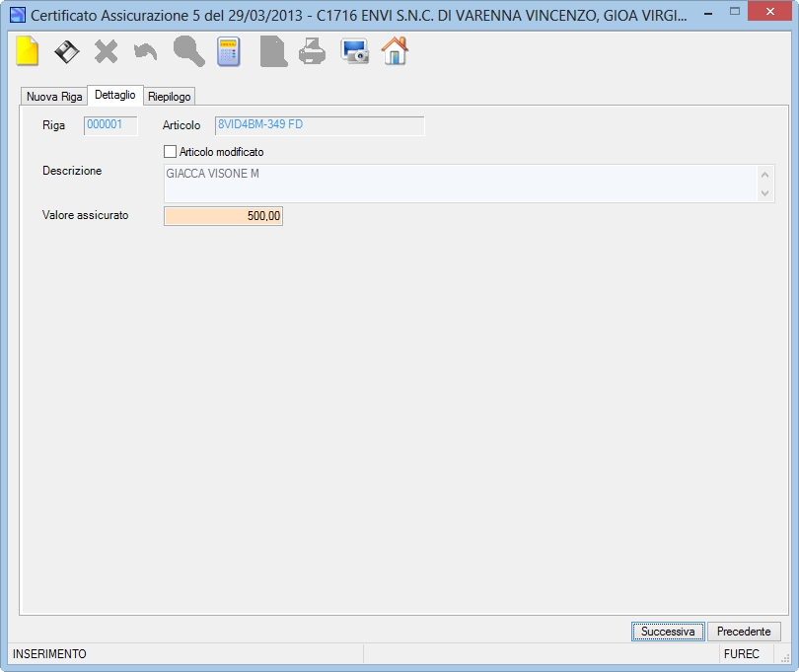Click the save floppy disk icon
The image size is (799, 672).
tap(67, 51)
